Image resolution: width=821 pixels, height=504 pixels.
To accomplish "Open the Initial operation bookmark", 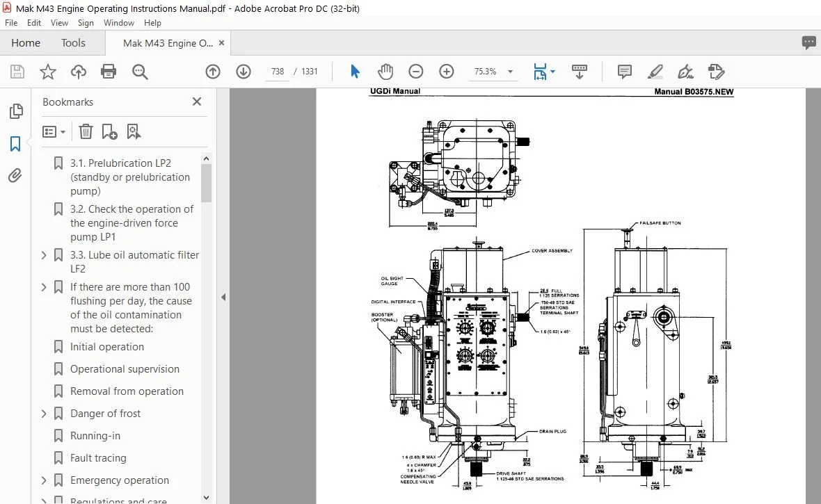I will (107, 346).
